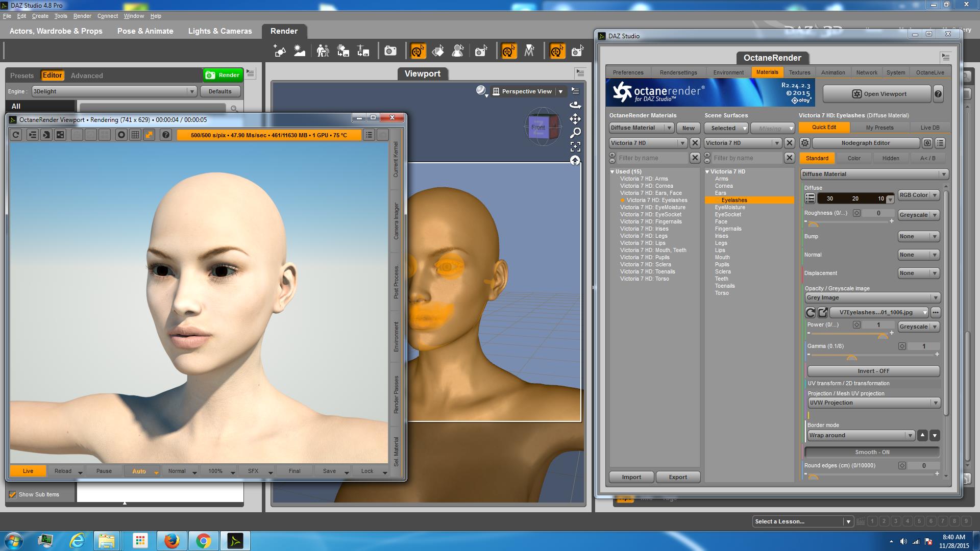
Task: Expand the Border mode Wrap around dropdown
Action: (x=861, y=435)
